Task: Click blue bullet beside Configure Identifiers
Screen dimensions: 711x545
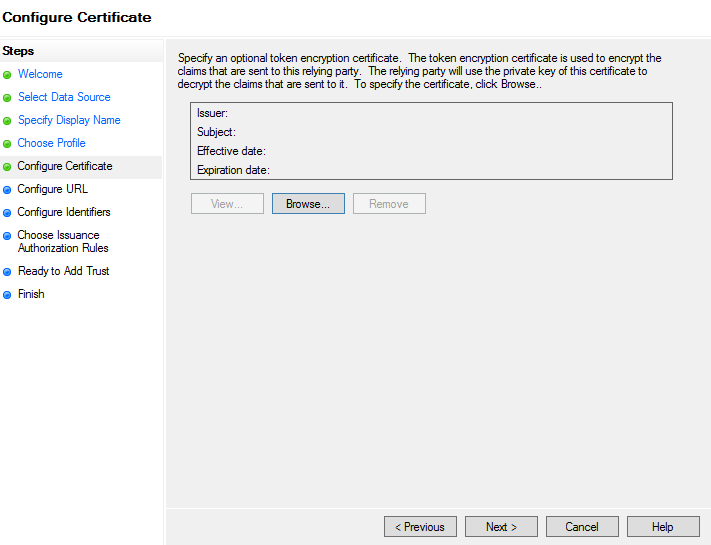Action: tap(7, 213)
